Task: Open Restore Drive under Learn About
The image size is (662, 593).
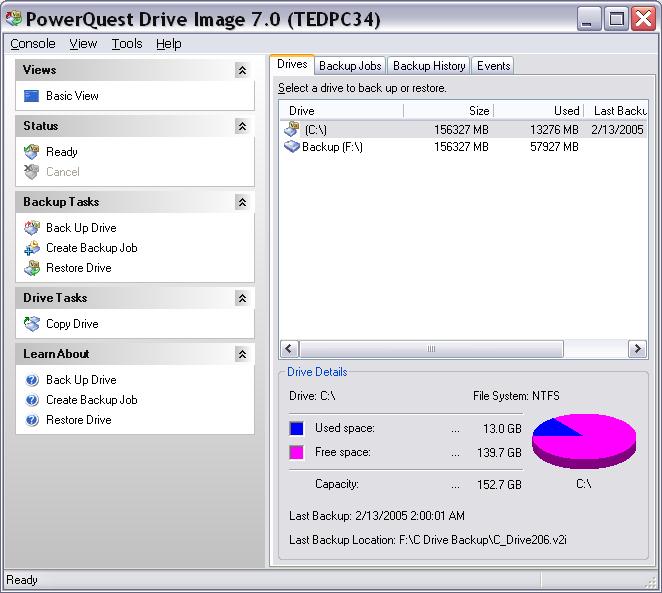Action: click(x=79, y=420)
